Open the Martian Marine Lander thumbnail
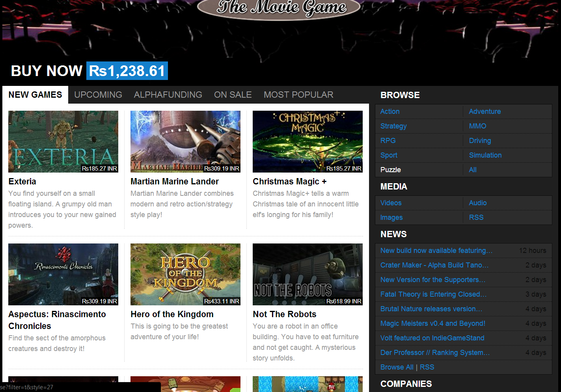561x392 pixels. coord(185,141)
